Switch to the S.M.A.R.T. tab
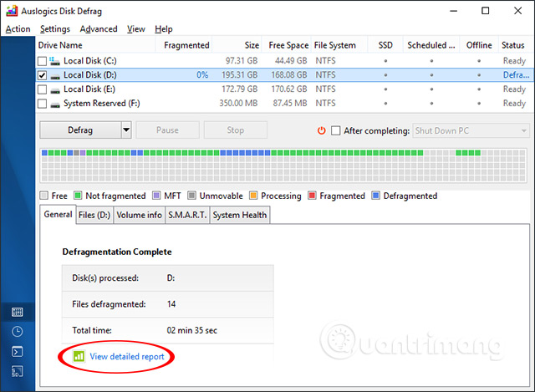The height and width of the screenshot is (392, 535). 187,215
